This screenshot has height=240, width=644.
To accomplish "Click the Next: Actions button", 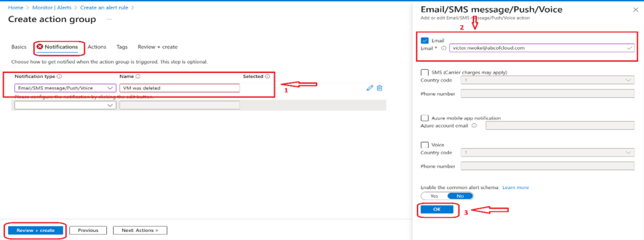I will pyautogui.click(x=140, y=230).
